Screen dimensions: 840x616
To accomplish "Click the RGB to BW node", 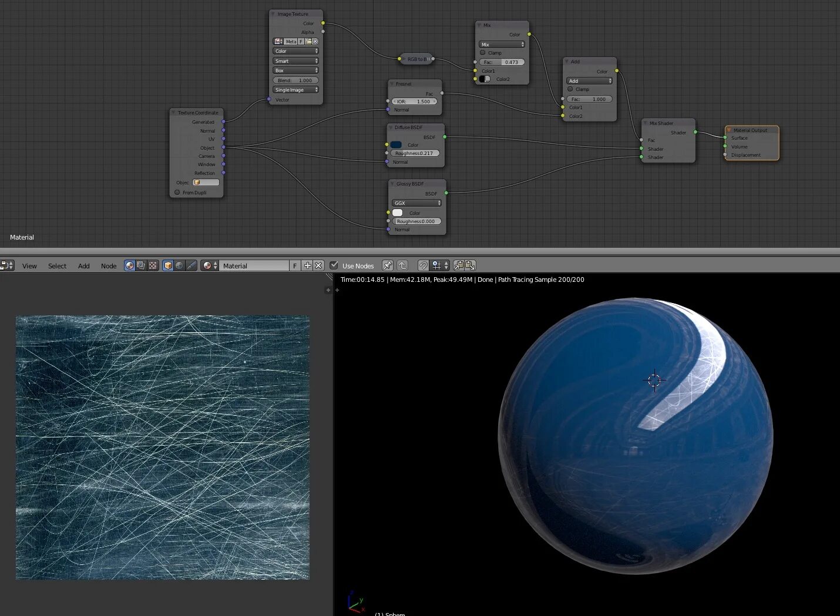I will coord(416,59).
